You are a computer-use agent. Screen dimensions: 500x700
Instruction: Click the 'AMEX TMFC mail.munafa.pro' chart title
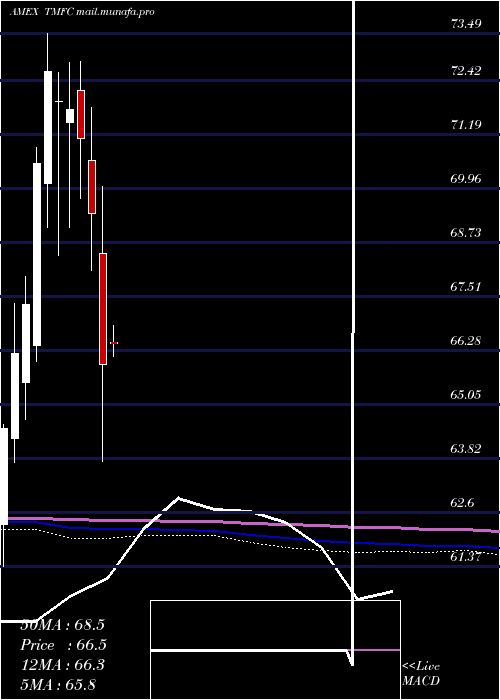coord(82,12)
